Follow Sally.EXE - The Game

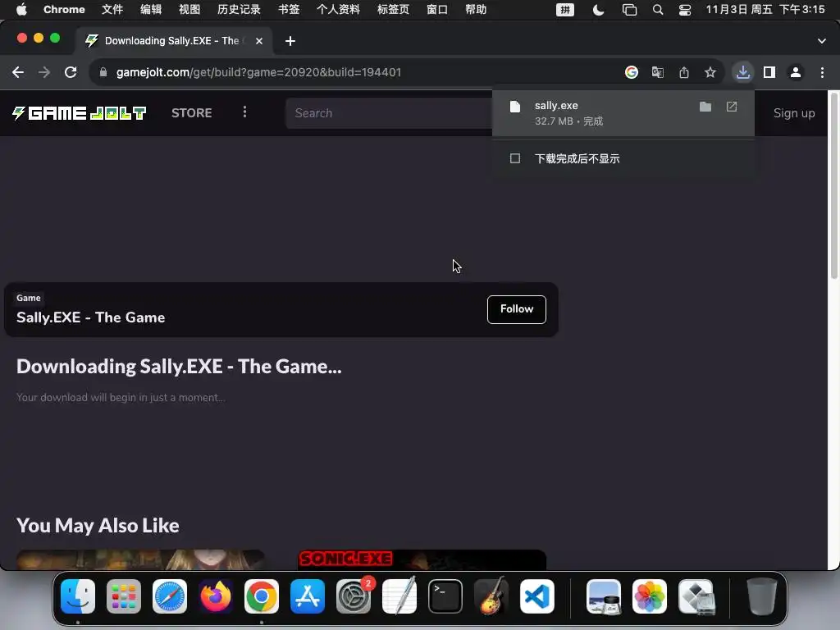point(517,309)
